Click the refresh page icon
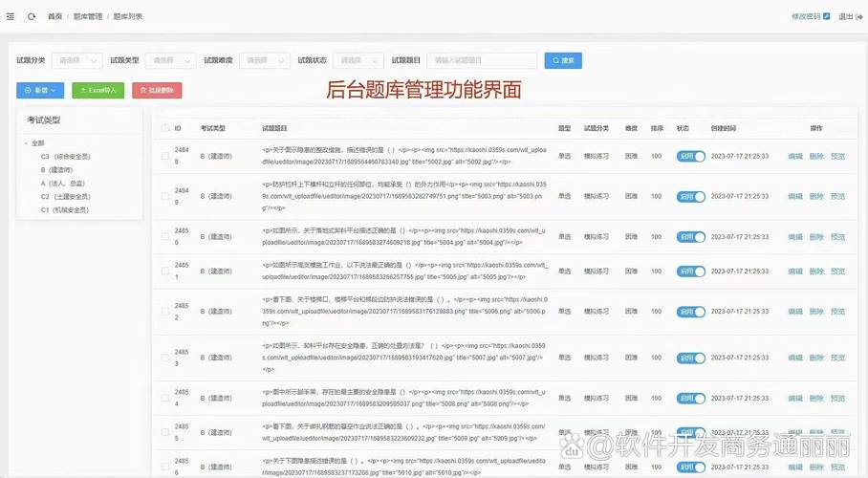868x478 pixels. click(32, 16)
